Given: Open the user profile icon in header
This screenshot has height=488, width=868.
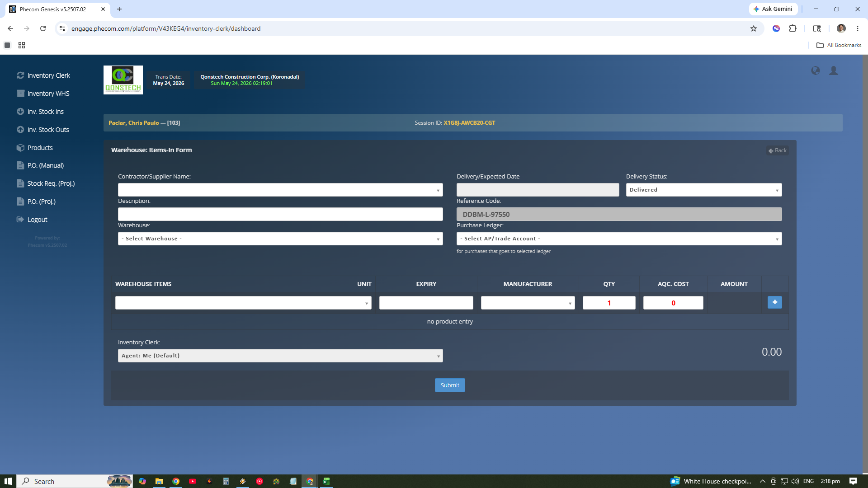Looking at the screenshot, I should click(834, 70).
